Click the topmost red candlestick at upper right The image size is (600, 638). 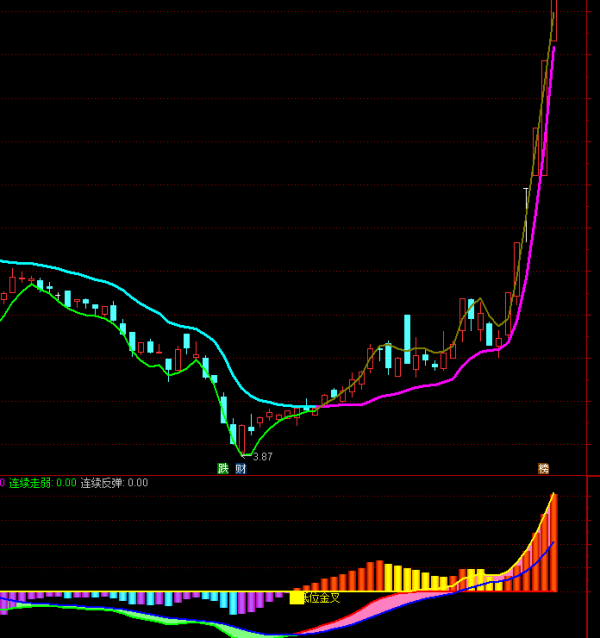pyautogui.click(x=553, y=20)
